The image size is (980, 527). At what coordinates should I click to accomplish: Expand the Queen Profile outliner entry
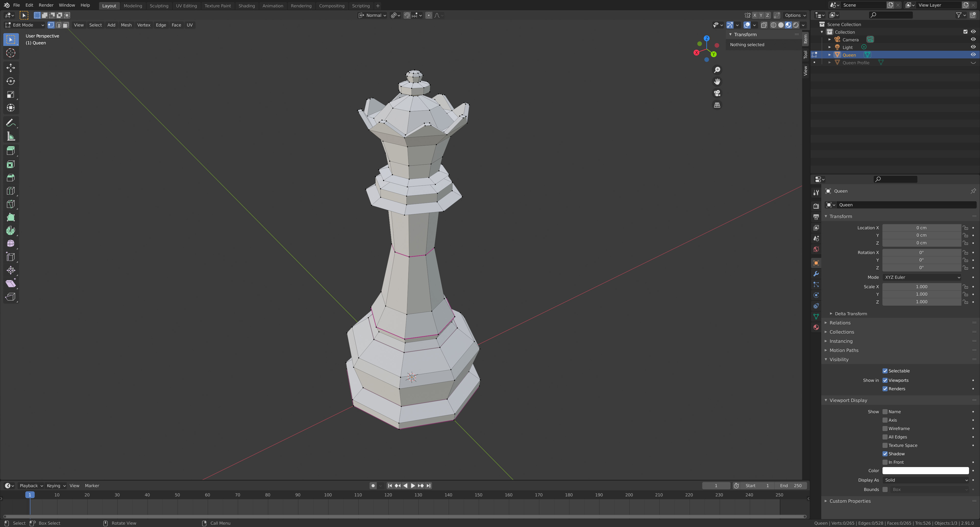pos(829,62)
